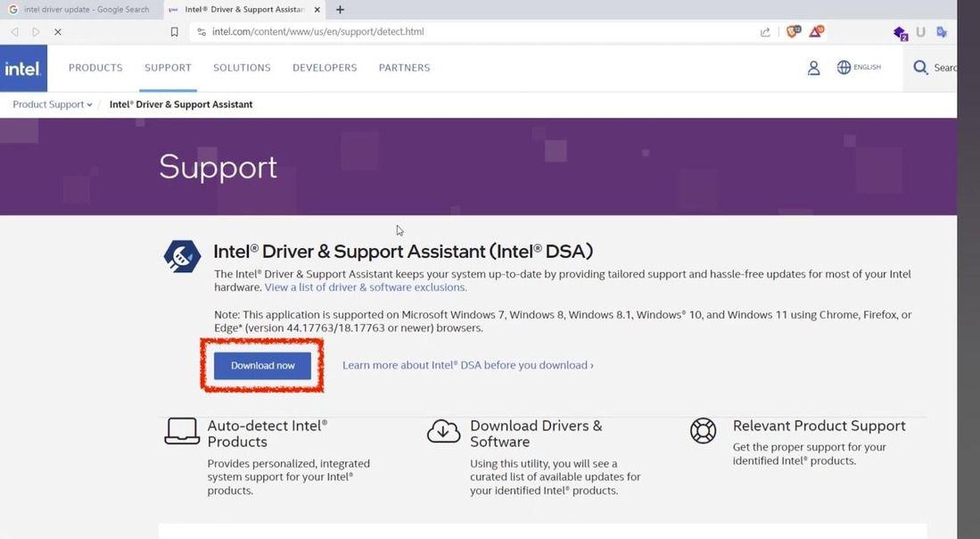
Task: Click the U extension icon
Action: click(x=920, y=32)
